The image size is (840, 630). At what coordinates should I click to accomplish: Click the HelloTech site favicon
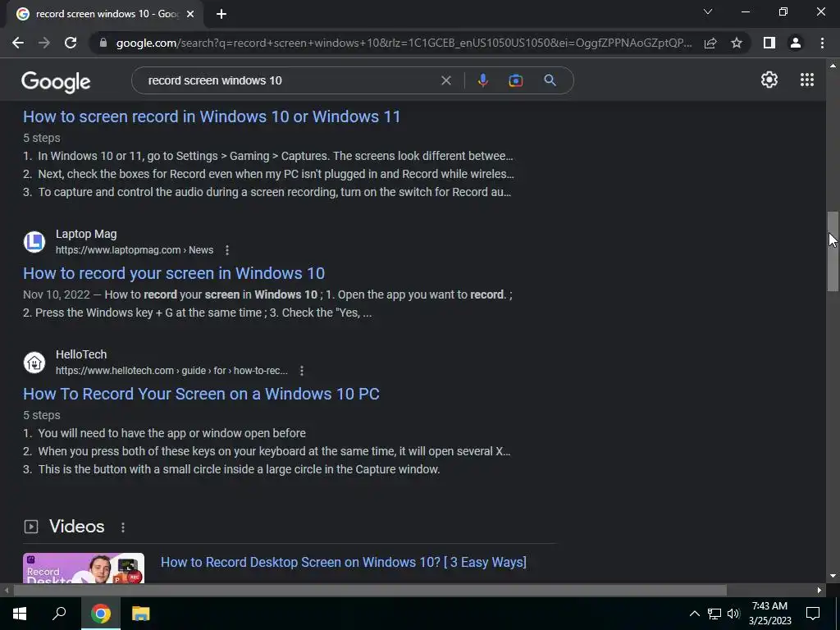tap(34, 362)
